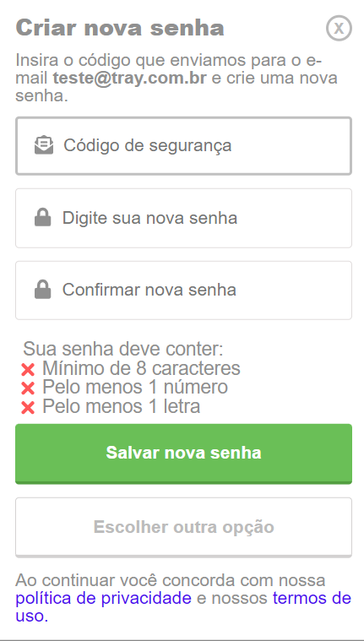Focus the Digite sua nova senha field

click(183, 218)
